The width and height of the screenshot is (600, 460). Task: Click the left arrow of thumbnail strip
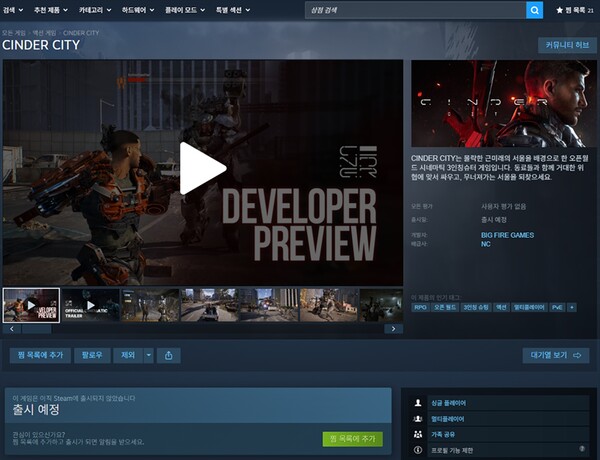12,329
